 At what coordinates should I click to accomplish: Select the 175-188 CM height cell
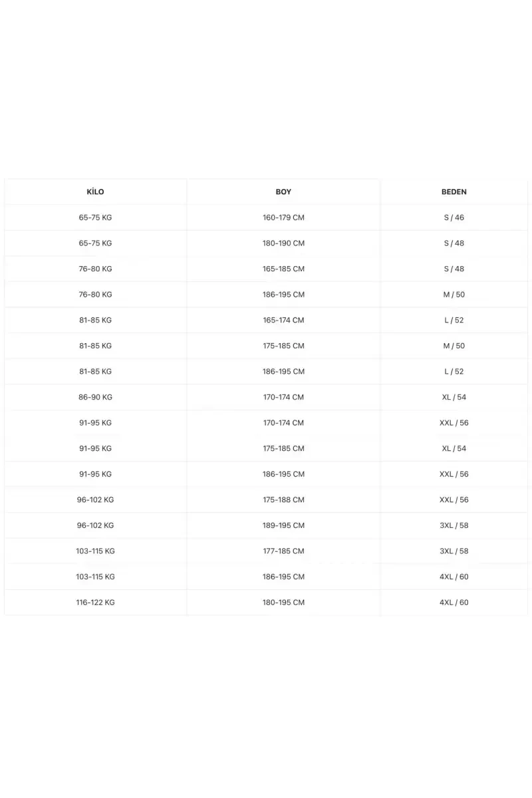point(283,500)
